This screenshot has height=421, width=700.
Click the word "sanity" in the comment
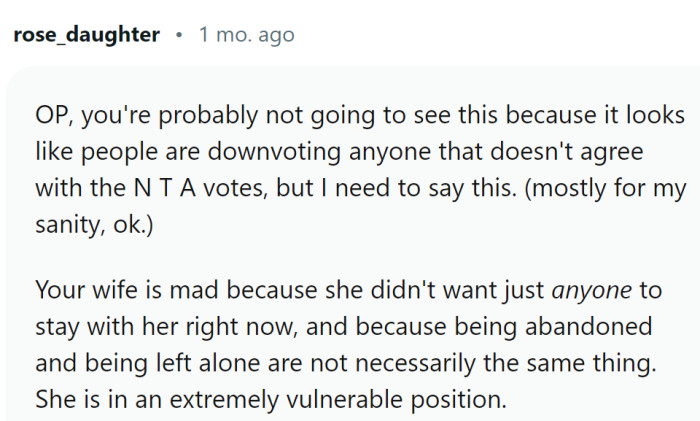coord(68,225)
